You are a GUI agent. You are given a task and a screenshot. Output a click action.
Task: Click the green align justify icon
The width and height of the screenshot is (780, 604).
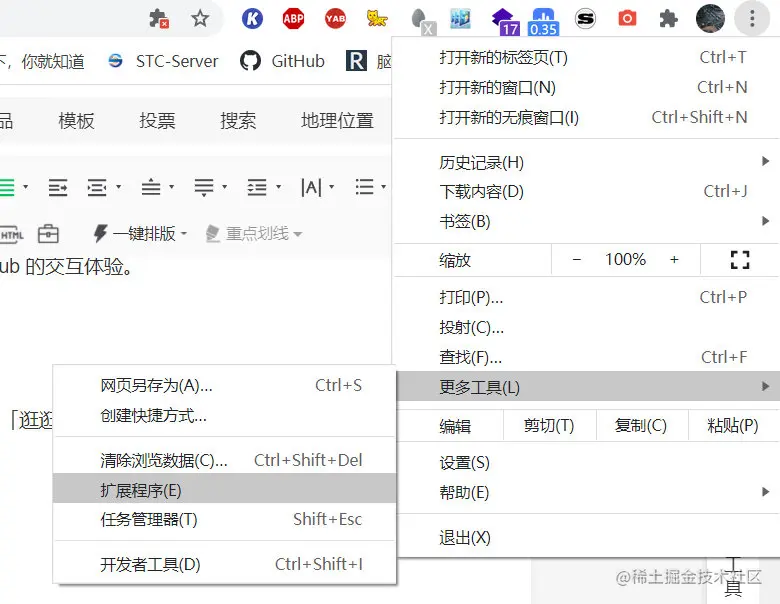coord(8,188)
